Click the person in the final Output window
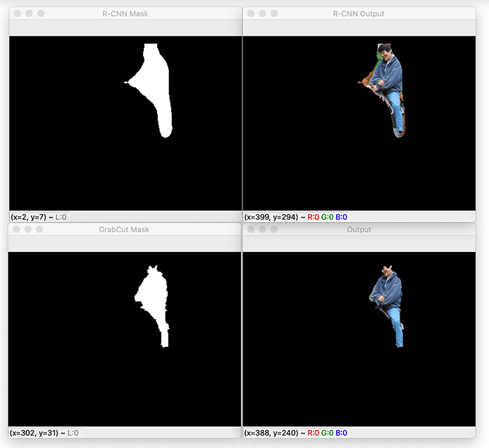Viewport: 489px width, 448px height. (386, 293)
